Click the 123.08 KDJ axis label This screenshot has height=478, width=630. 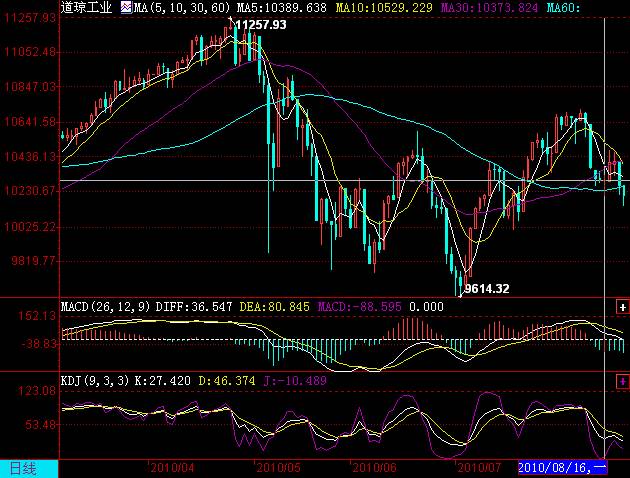(37, 390)
